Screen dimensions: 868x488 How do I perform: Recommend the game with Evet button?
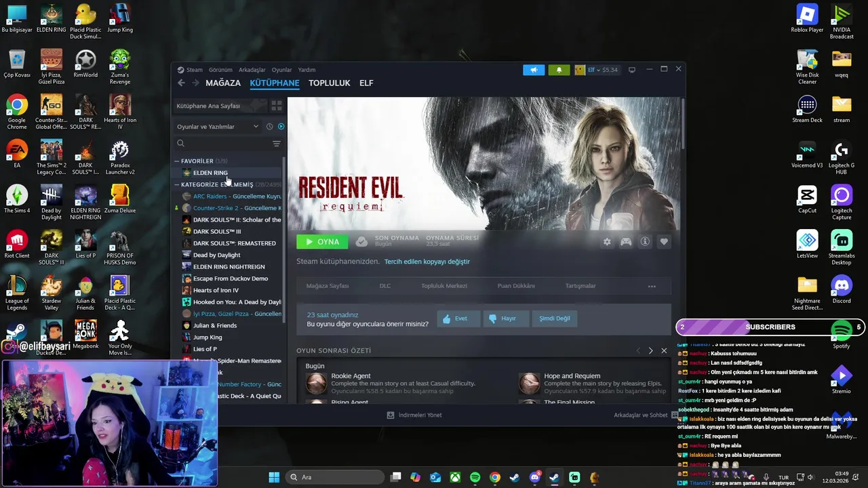point(458,319)
